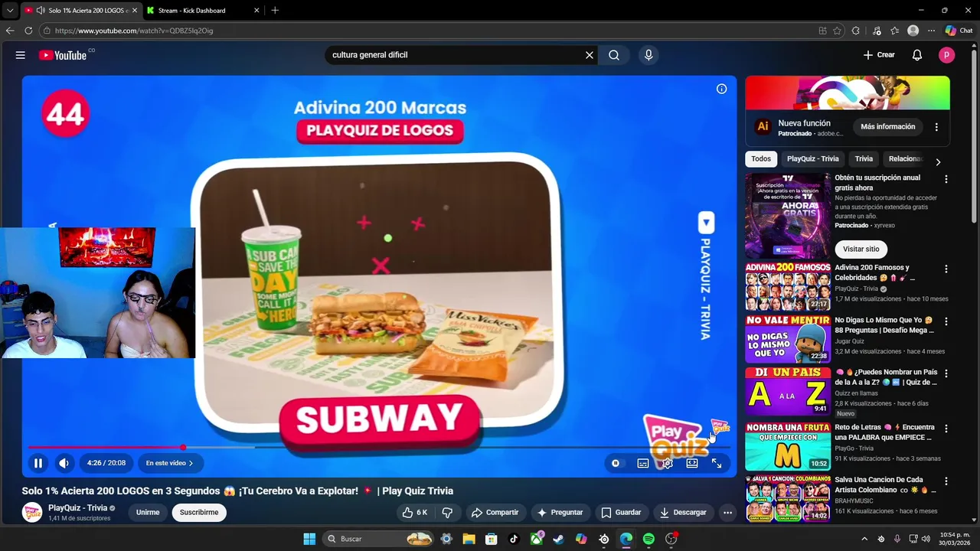Click Más información on the ad
This screenshot has height=551, width=980.
pos(888,127)
